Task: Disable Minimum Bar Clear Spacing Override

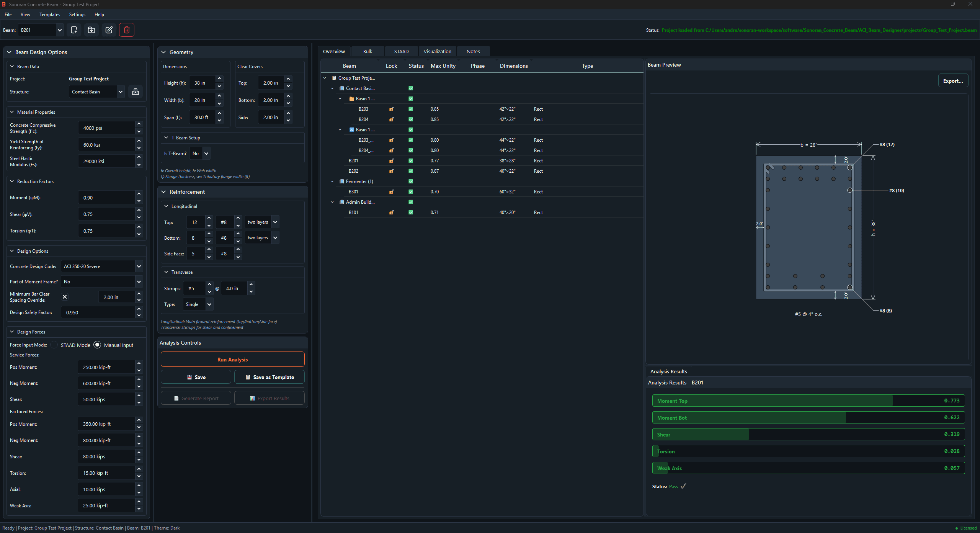Action: click(x=65, y=297)
